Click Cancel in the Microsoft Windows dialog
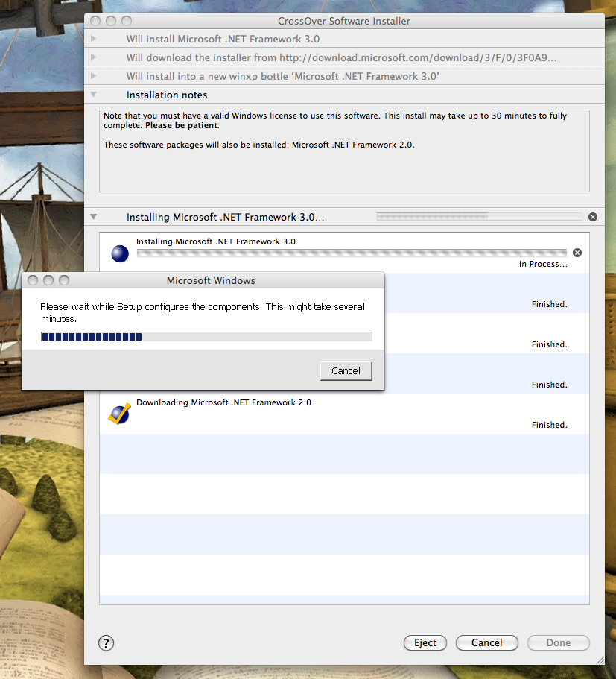The width and height of the screenshot is (616, 679). 346,370
